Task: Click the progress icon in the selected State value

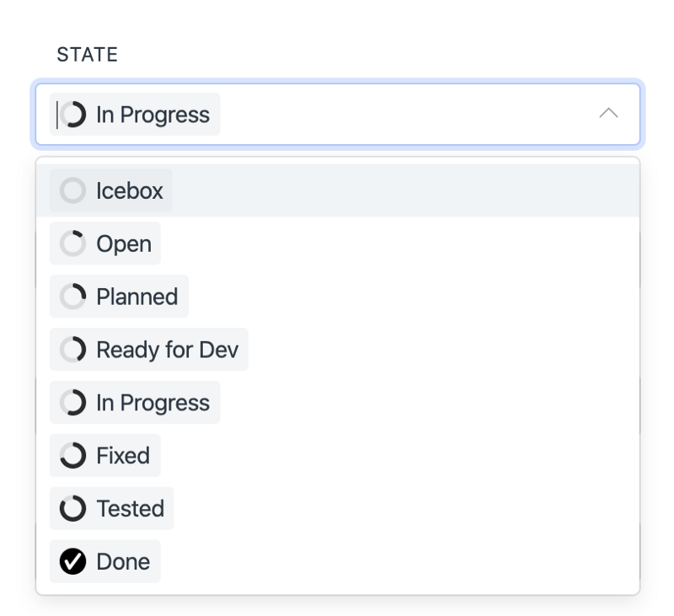Action: 73,115
